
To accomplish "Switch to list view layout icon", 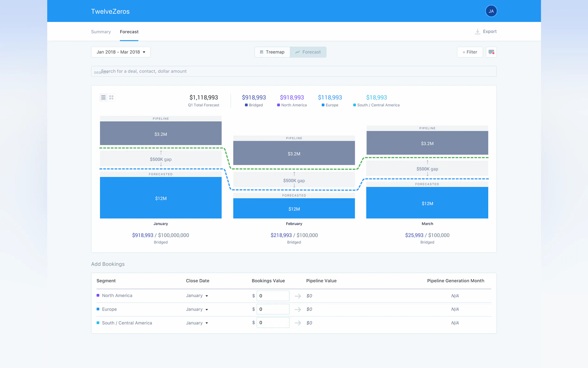I will coord(103,97).
